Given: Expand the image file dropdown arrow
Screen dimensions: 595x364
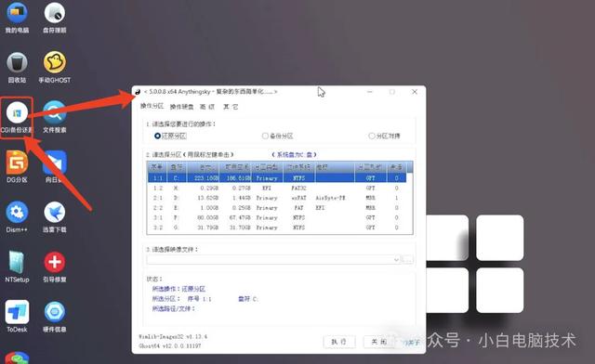Looking at the screenshot, I should pyautogui.click(x=396, y=260).
